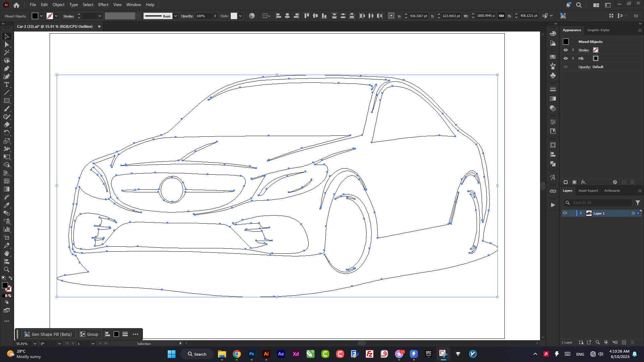
Task: Open Photoshop from the taskbar
Action: [251, 354]
